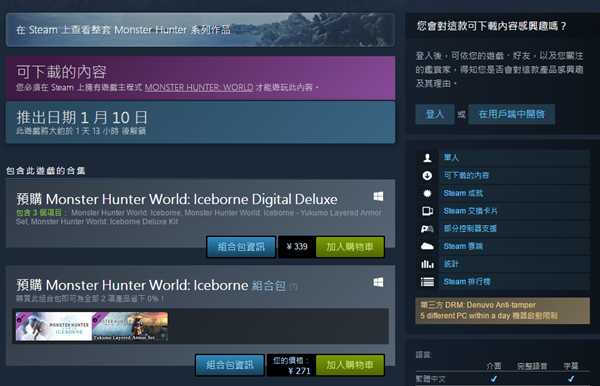Click the ¥ 339 price label

[297, 247]
